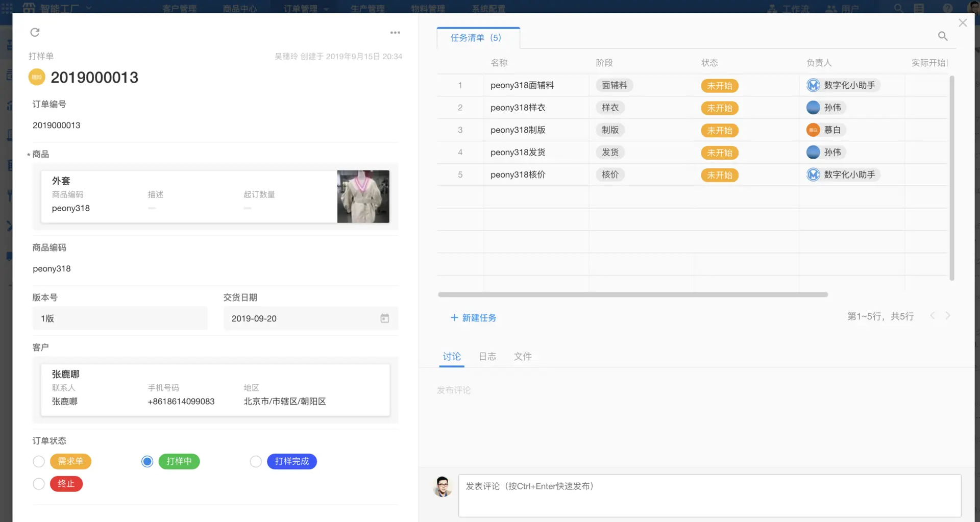Open the 张鹿哪 customer card

coord(215,390)
